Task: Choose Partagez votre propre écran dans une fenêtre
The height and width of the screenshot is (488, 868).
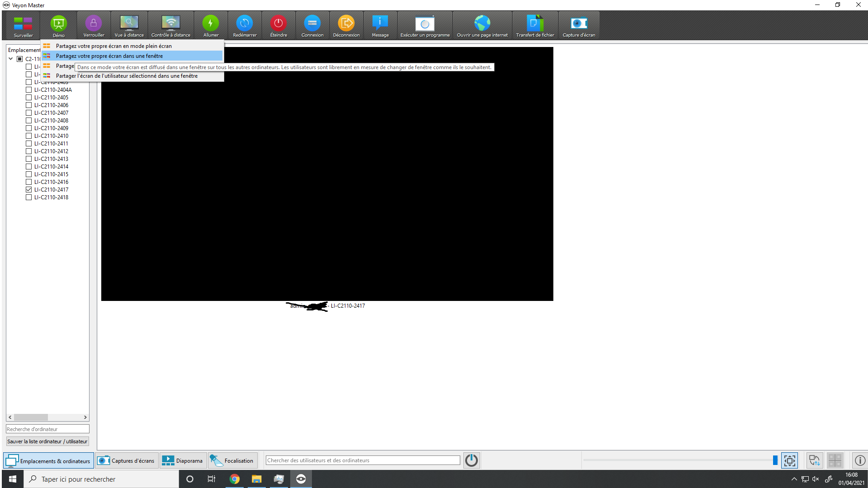Action: pos(132,56)
